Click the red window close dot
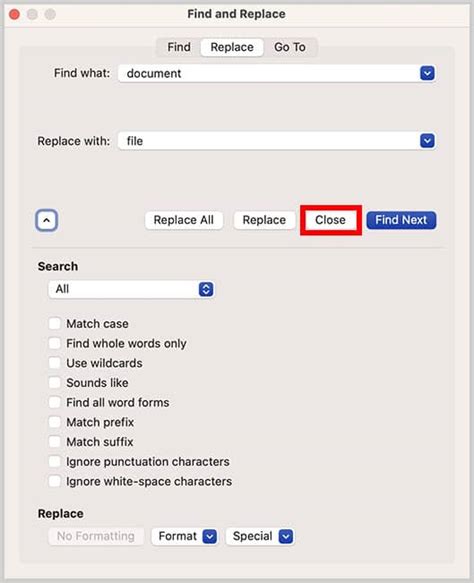 coord(14,14)
